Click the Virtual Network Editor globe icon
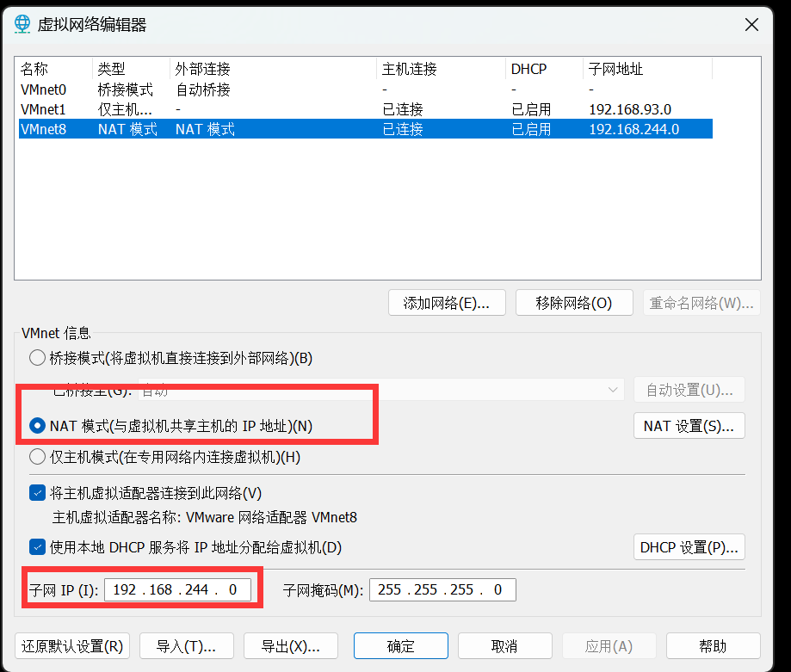 (23, 24)
